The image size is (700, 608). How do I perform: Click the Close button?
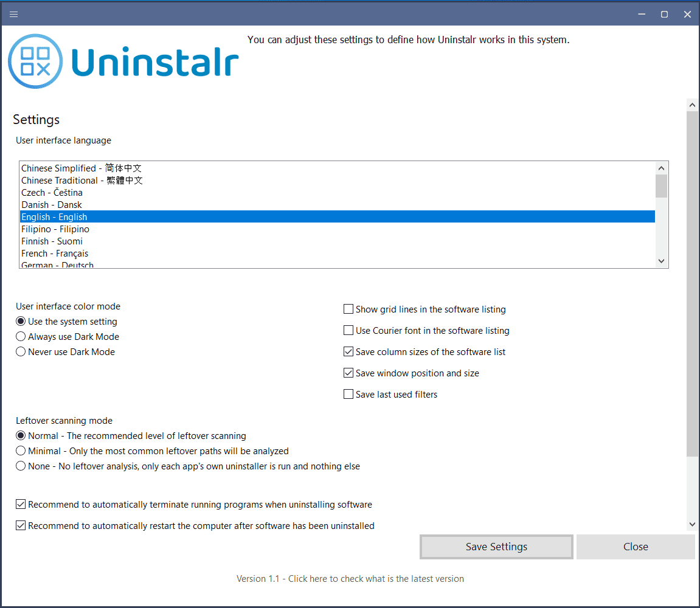[x=636, y=547]
